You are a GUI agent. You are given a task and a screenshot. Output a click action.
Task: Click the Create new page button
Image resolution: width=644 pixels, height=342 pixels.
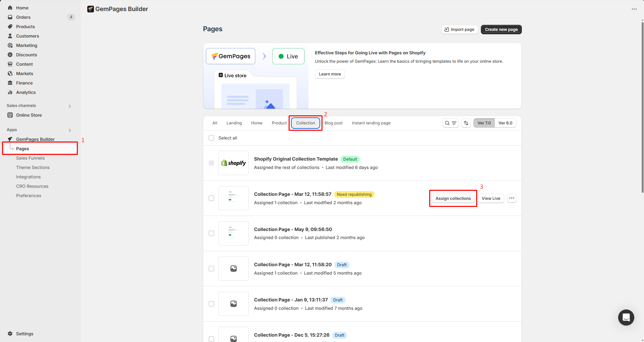501,30
